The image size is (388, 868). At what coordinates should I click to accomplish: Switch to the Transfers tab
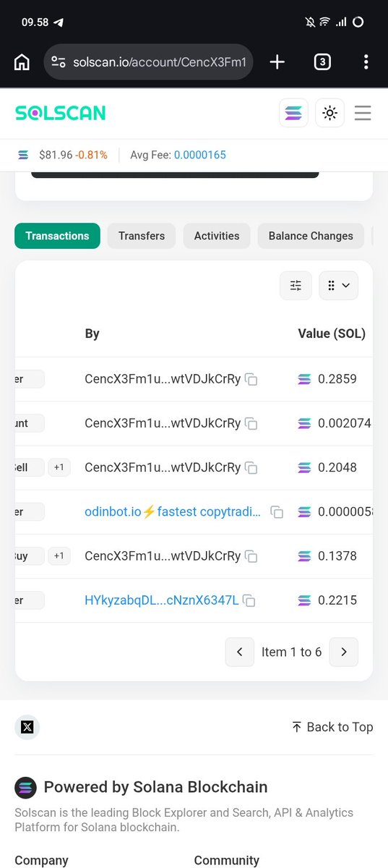coord(142,236)
